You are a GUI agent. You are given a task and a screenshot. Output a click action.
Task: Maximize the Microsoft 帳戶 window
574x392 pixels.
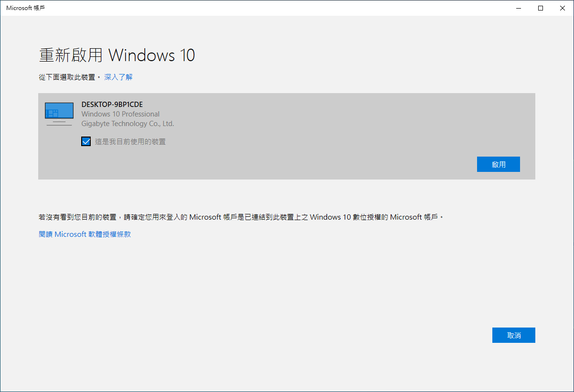pyautogui.click(x=540, y=8)
